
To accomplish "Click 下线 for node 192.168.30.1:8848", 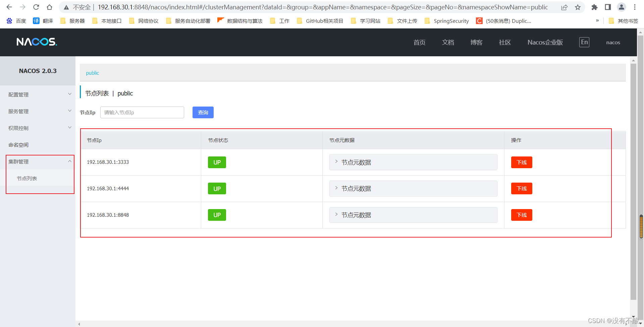I will coord(522,215).
